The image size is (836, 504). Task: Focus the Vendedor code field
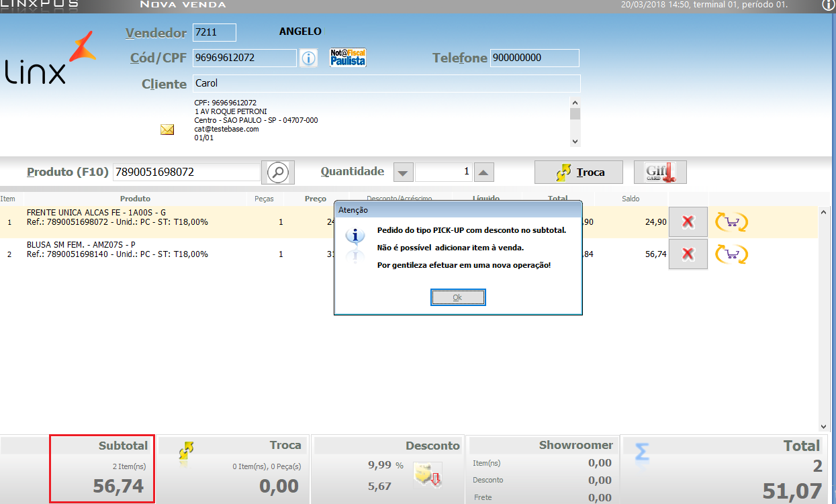point(214,32)
